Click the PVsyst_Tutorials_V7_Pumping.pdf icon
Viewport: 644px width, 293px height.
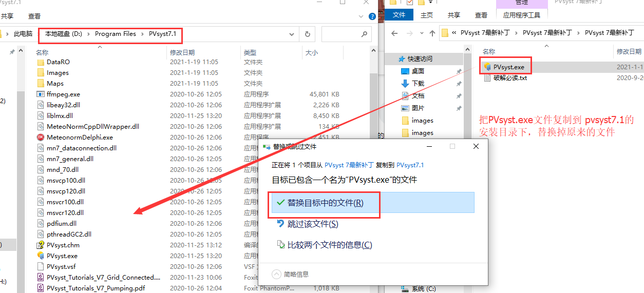[x=41, y=288]
